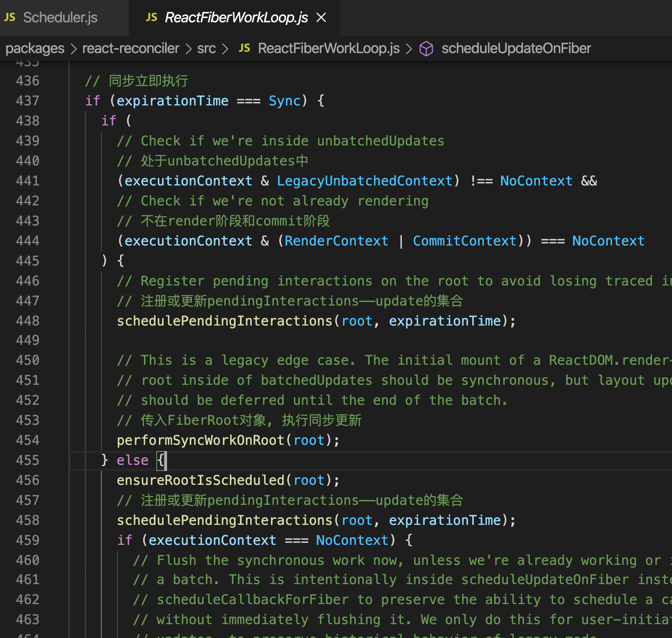Click the Sync identifier on line 437
672x638 pixels.
click(x=284, y=101)
